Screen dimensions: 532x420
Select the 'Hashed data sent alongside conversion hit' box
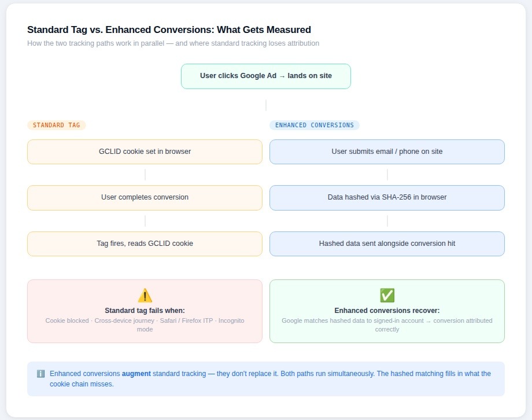tap(387, 244)
